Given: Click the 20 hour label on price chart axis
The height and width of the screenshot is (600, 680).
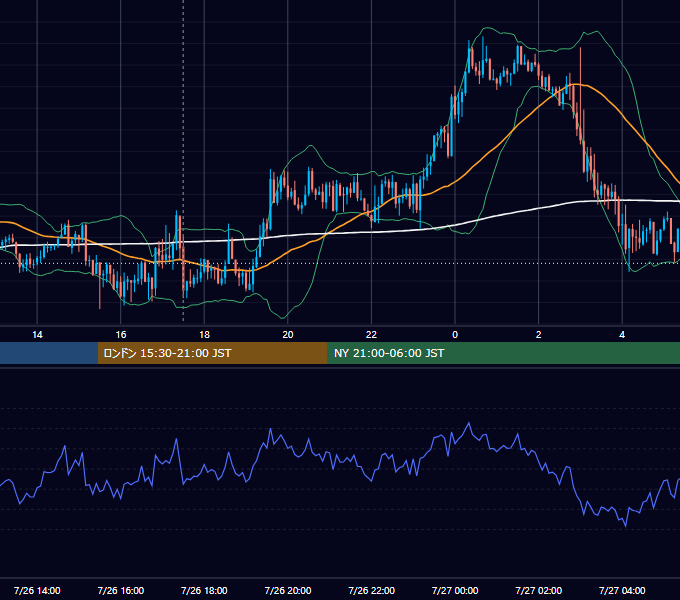Looking at the screenshot, I should (x=288, y=335).
